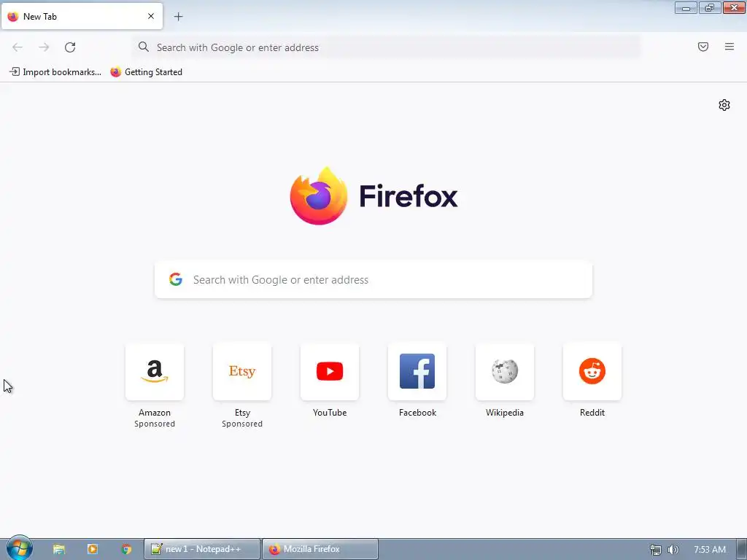Launch Google Chrome from the taskbar
This screenshot has width=747, height=560.
click(126, 549)
